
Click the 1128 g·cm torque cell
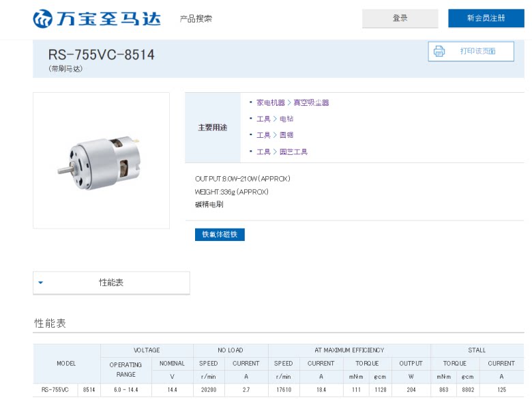coord(381,390)
